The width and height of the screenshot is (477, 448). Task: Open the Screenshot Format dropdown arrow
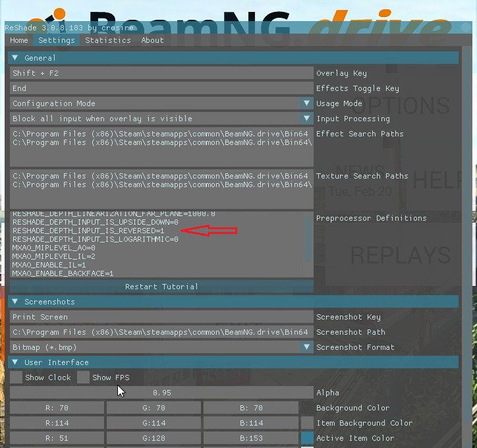point(306,347)
